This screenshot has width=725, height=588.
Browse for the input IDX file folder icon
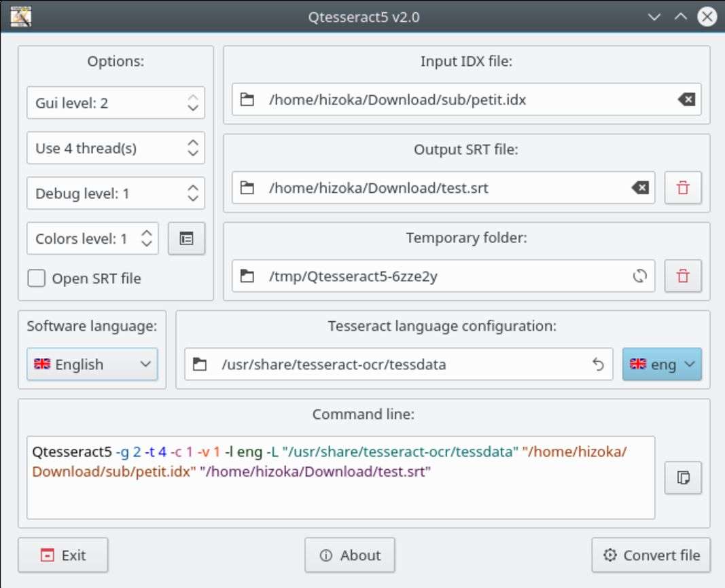point(247,100)
